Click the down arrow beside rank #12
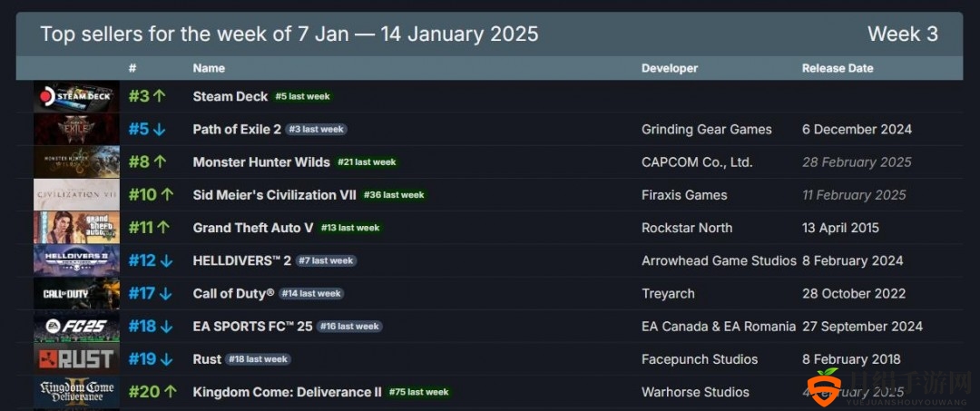Screen dimensions: 980x411 (166, 260)
